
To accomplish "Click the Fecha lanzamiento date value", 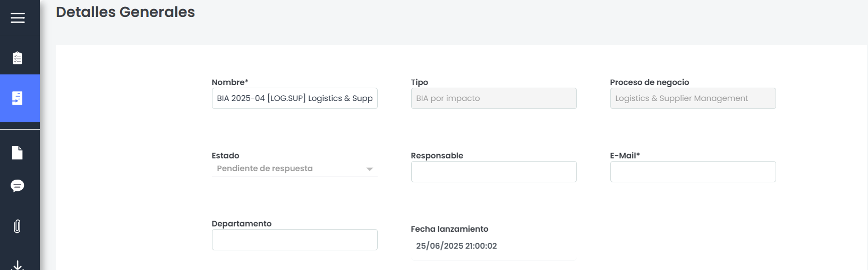I will (456, 246).
